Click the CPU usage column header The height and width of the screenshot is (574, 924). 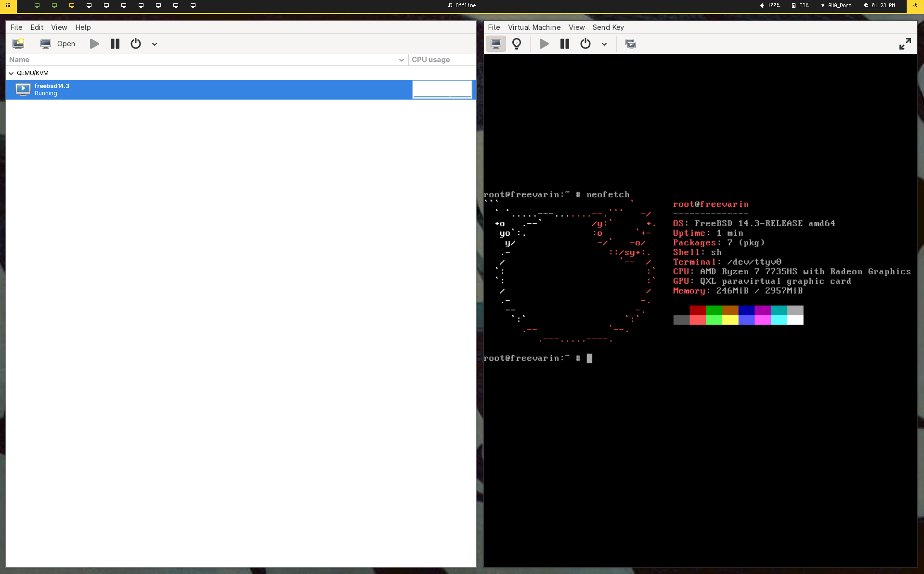point(442,60)
